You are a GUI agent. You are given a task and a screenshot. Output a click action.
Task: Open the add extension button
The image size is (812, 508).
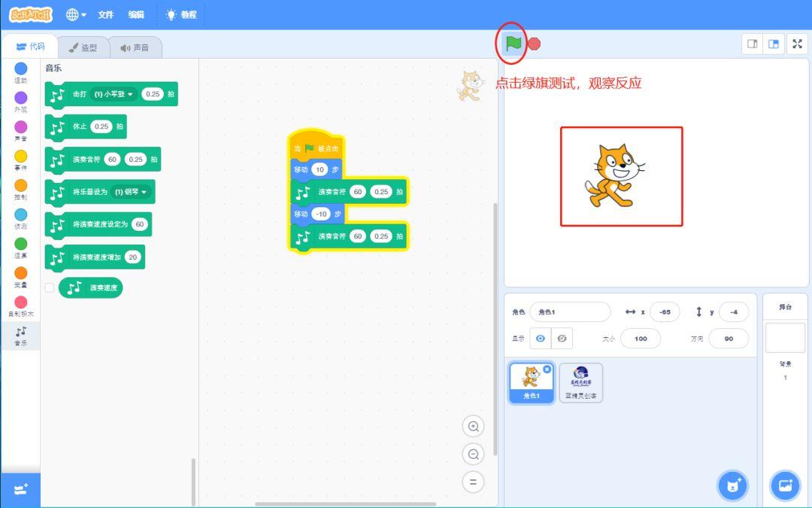[x=21, y=489]
